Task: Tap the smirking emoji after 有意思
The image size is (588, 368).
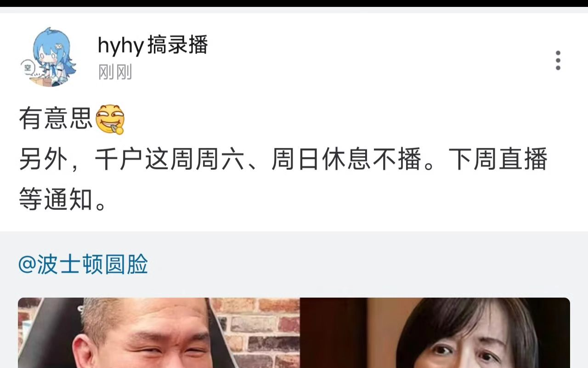Action: (110, 119)
